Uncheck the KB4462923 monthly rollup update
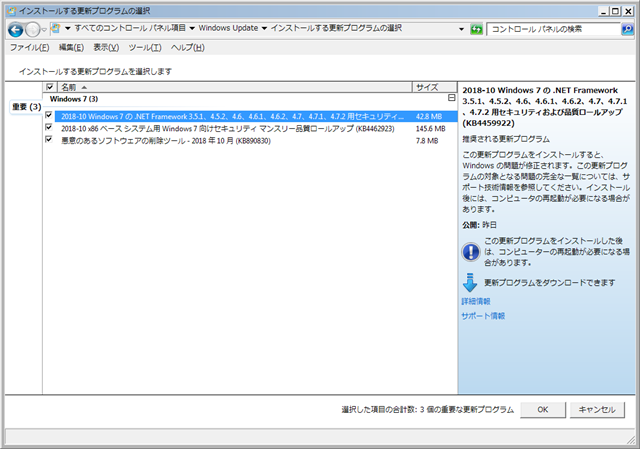640x449 pixels. pyautogui.click(x=49, y=128)
